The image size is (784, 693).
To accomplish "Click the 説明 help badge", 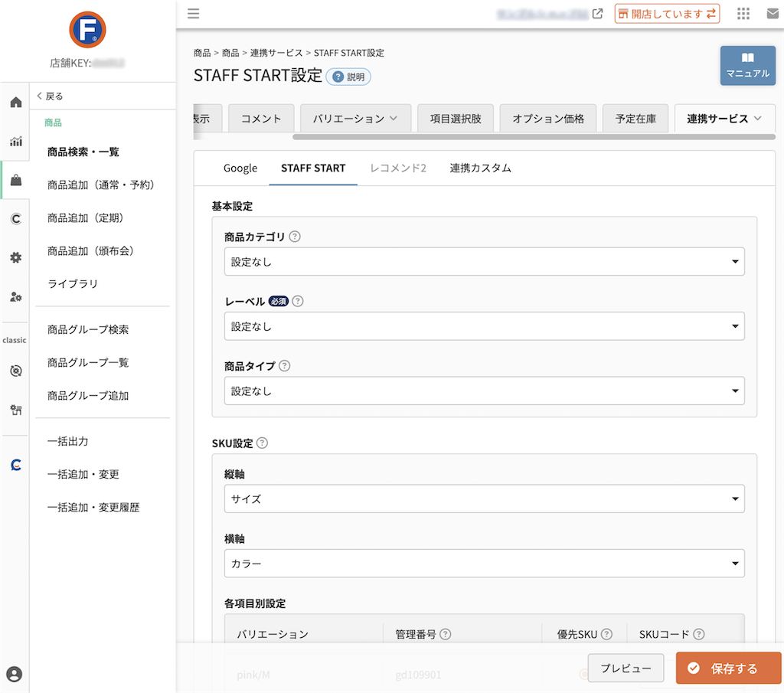I will pyautogui.click(x=348, y=77).
